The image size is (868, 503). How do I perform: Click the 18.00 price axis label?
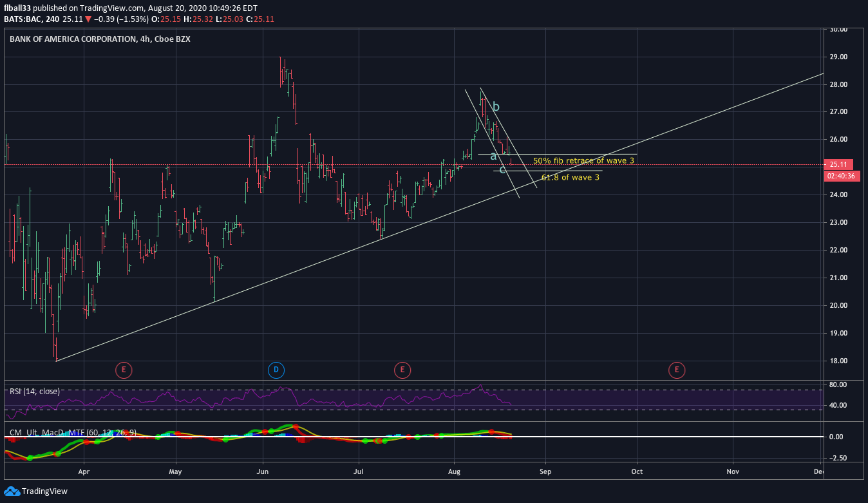coord(838,361)
